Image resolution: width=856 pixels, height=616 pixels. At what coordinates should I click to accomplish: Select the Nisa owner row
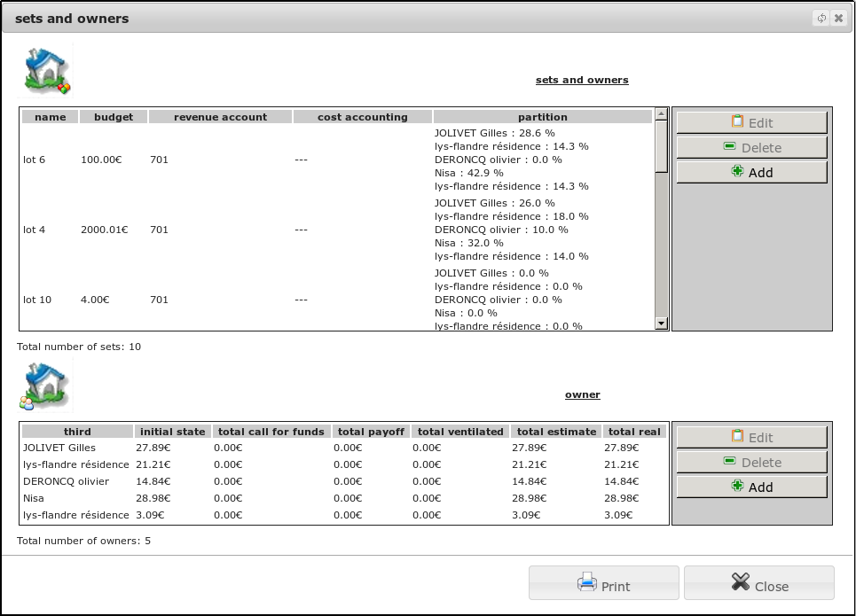344,498
